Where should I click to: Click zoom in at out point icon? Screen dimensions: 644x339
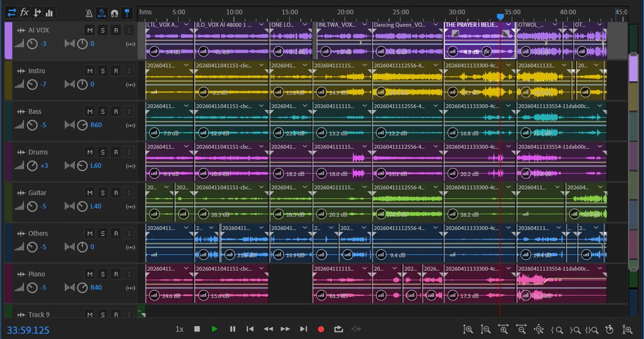click(574, 329)
